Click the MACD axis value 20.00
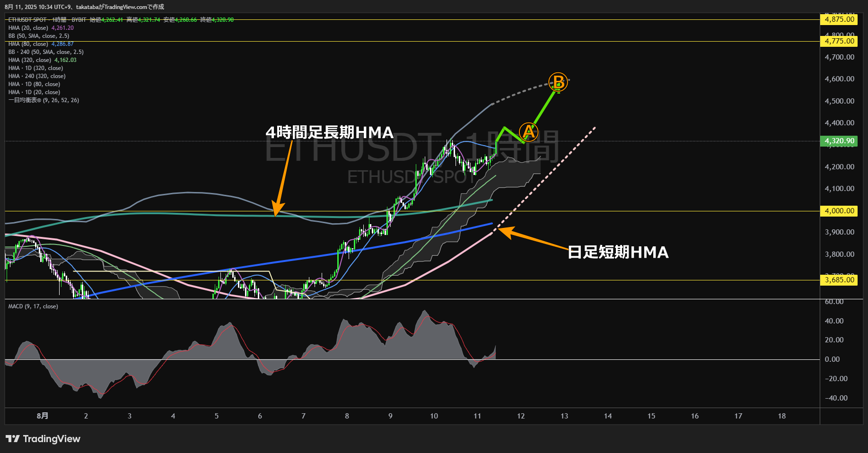 tap(834, 340)
